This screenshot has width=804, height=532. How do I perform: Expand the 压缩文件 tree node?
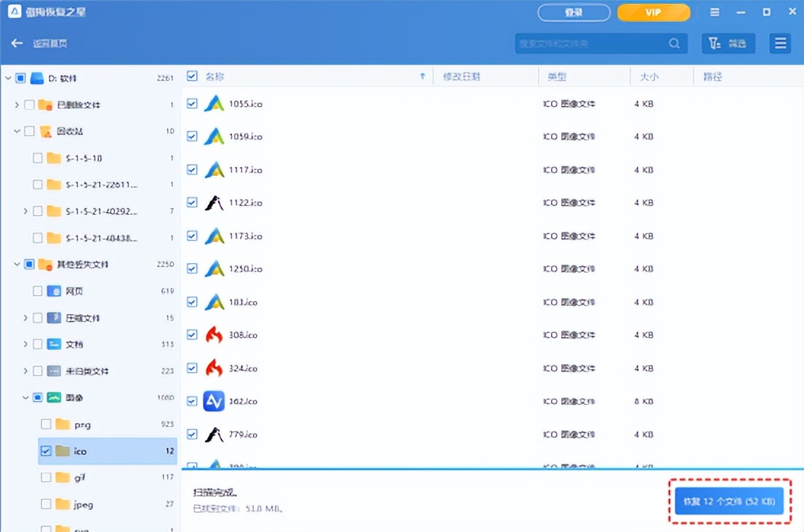(x=25, y=318)
